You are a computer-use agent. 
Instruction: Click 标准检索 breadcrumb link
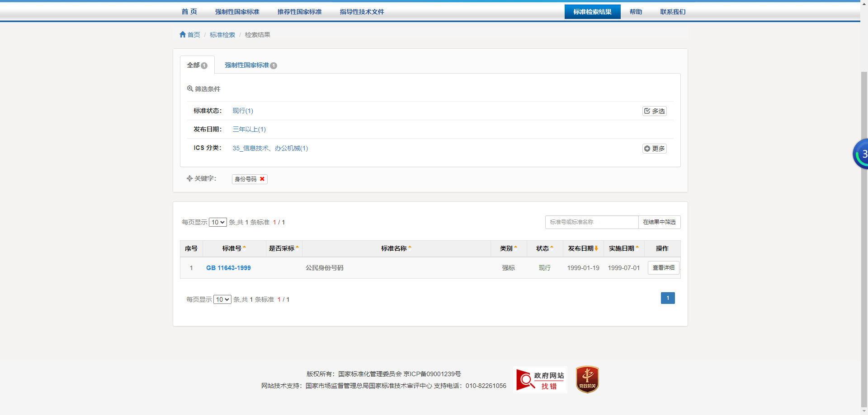click(222, 35)
